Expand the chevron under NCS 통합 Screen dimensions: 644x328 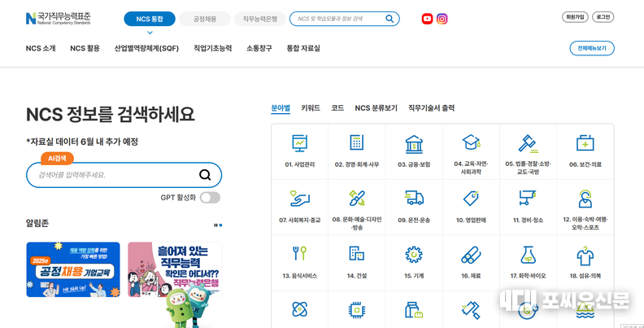150,33
